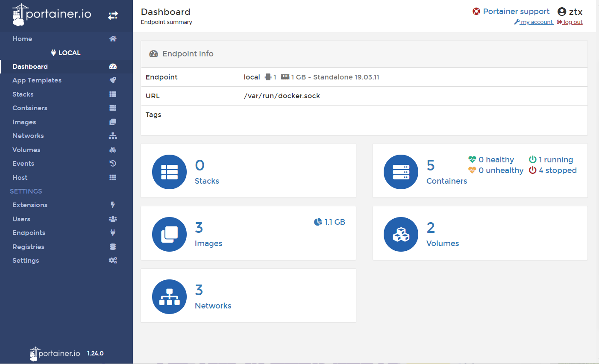Click the Settings gears icon
The image size is (599, 364).
coord(113,261)
